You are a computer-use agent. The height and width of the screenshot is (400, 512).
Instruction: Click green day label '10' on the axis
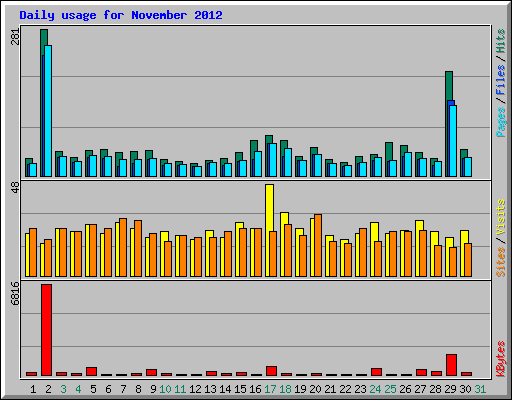165,389
